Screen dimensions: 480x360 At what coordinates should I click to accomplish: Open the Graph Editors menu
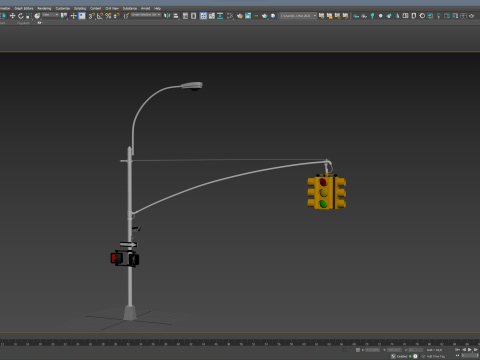(x=24, y=8)
